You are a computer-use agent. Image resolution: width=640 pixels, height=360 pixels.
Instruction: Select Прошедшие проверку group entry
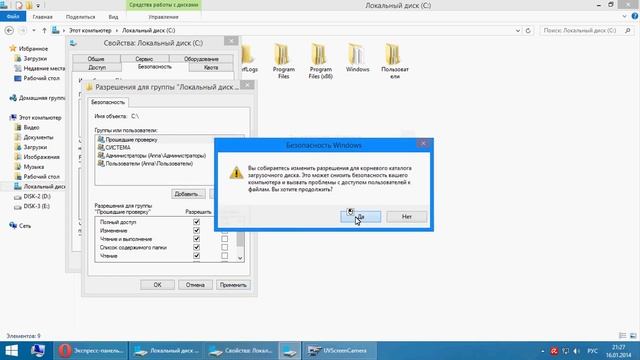tap(131, 140)
